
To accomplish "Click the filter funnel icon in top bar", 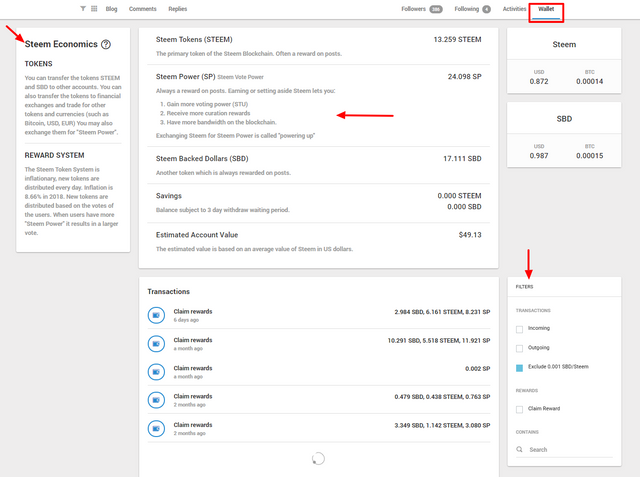I will (x=83, y=9).
